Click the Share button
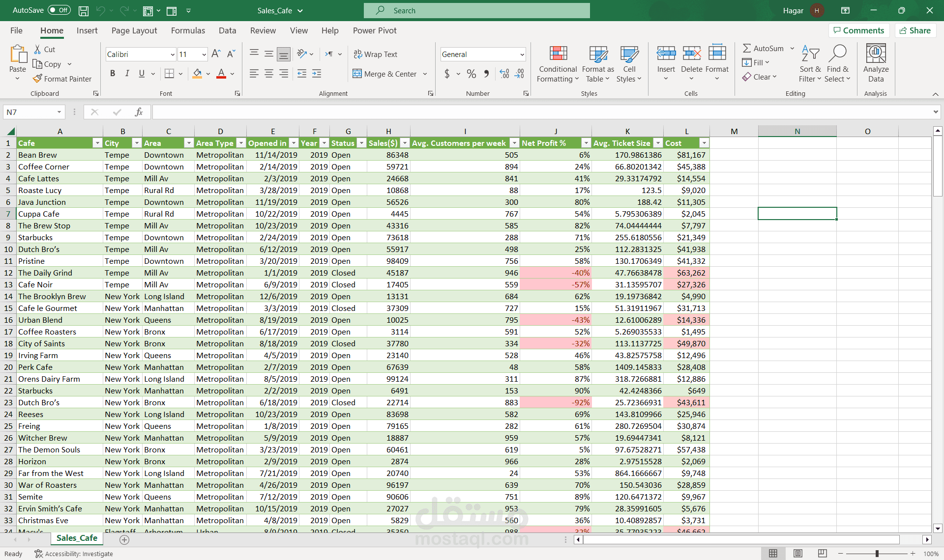The width and height of the screenshot is (944, 560). pos(914,30)
